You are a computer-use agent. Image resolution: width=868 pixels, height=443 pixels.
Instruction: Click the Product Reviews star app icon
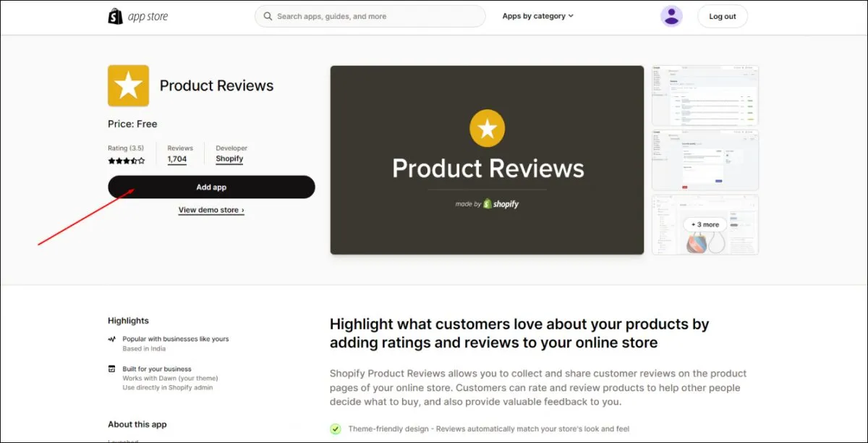coord(128,85)
